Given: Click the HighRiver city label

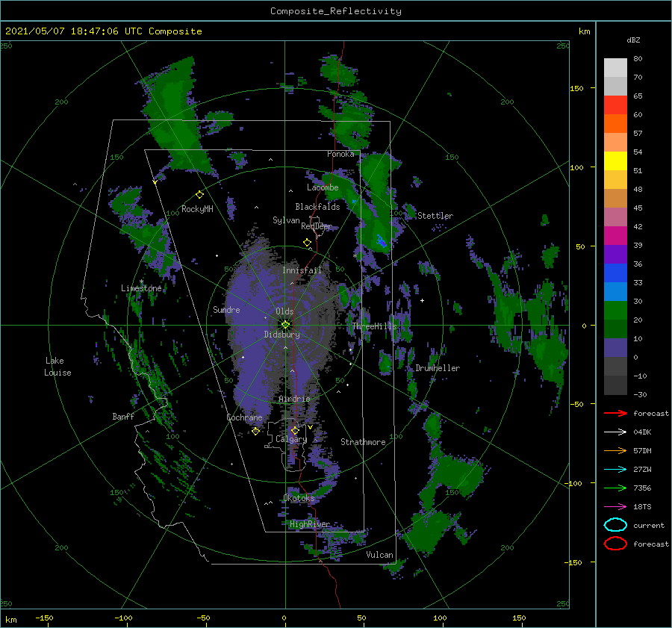Looking at the screenshot, I should click(x=309, y=524).
